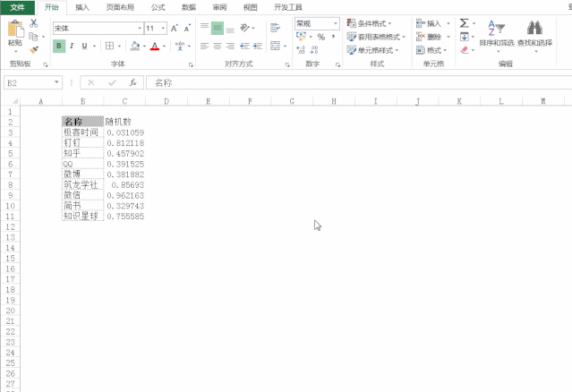Click the Cut scissors icon

(33, 23)
